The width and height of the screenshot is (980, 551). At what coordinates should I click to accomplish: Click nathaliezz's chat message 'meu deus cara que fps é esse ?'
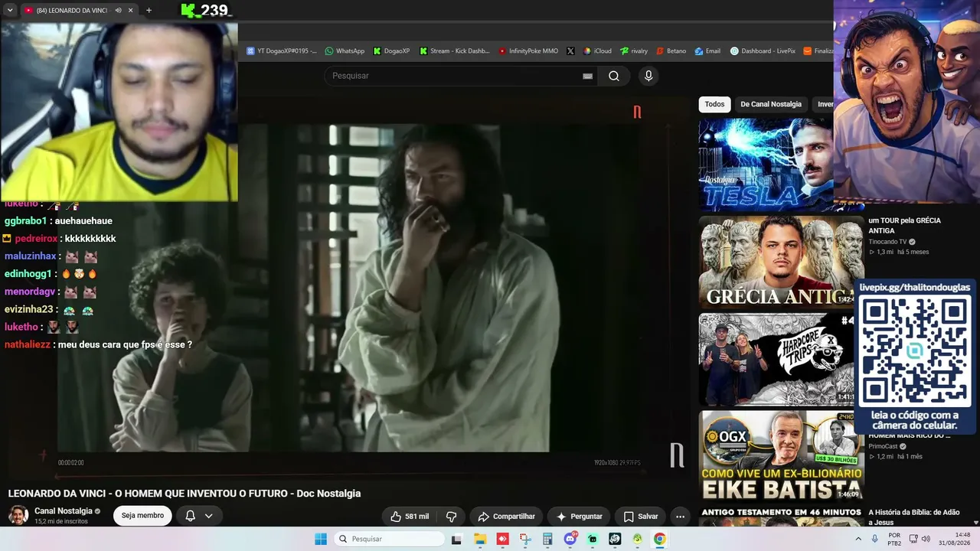click(124, 344)
